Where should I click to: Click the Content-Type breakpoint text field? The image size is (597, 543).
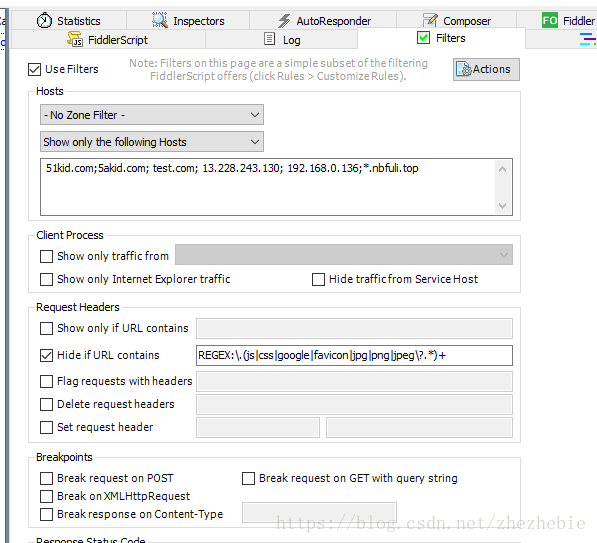click(319, 513)
